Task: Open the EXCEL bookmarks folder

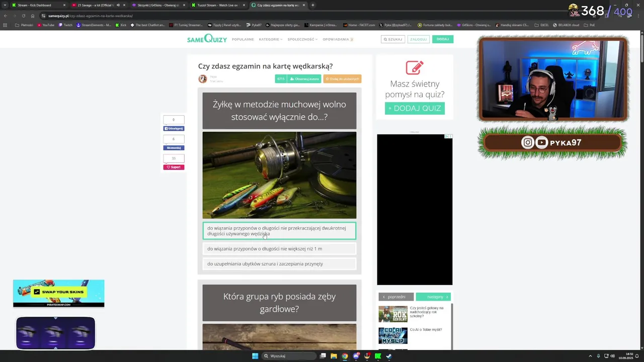Action: 542,25
